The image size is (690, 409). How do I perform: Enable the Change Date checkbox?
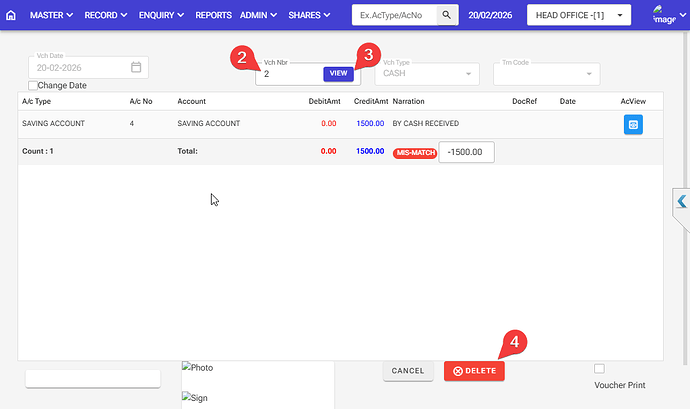point(32,86)
